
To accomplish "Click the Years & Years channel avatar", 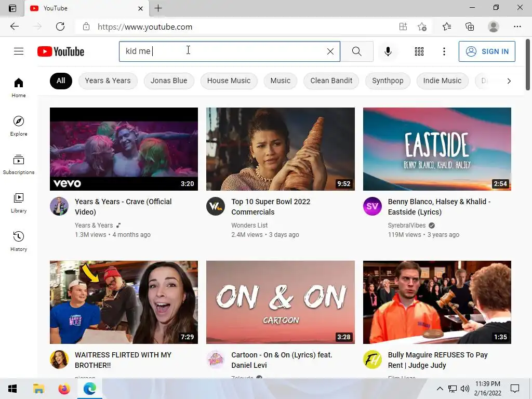I will 59,206.
